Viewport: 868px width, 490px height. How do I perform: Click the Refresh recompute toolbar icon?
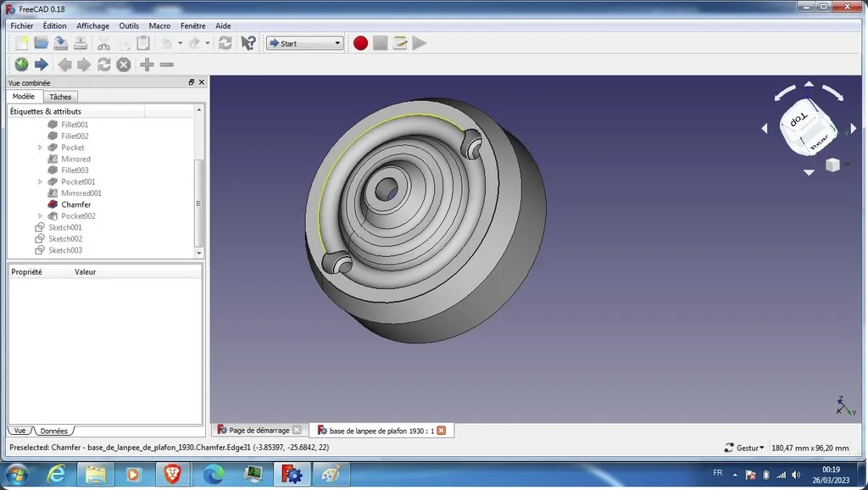coord(225,43)
